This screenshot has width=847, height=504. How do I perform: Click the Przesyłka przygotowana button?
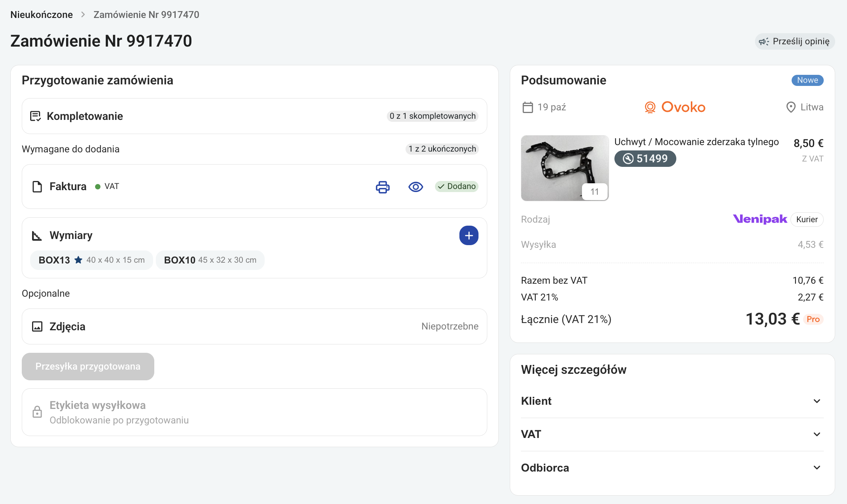coord(88,367)
